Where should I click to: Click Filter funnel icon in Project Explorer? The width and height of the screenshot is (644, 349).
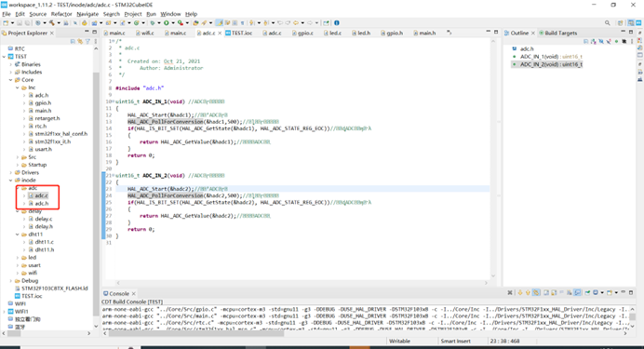coord(87,41)
